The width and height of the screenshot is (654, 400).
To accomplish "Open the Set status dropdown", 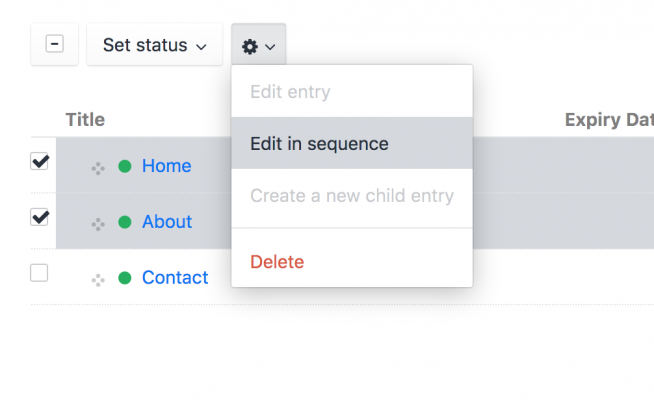I will pos(155,46).
